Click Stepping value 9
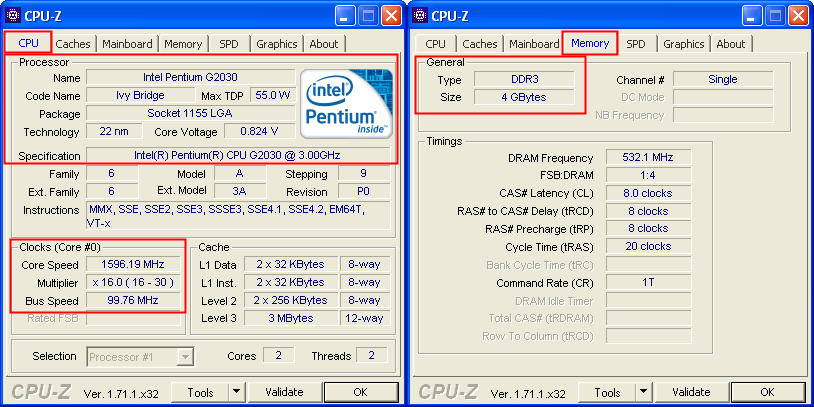Image resolution: width=814 pixels, height=407 pixels. click(363, 173)
